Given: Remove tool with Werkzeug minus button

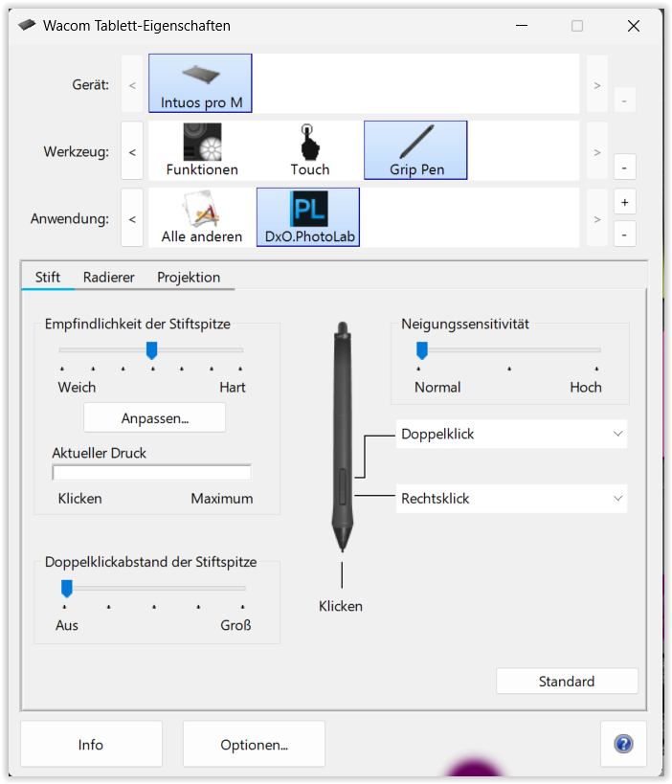Looking at the screenshot, I should point(624,168).
